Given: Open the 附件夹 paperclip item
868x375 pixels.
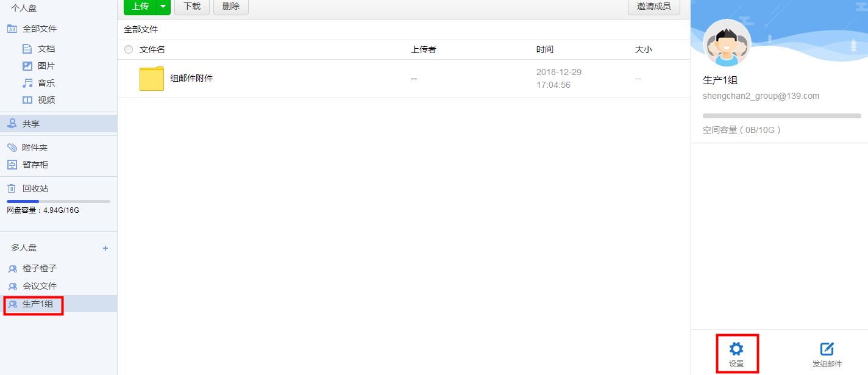Looking at the screenshot, I should point(34,148).
